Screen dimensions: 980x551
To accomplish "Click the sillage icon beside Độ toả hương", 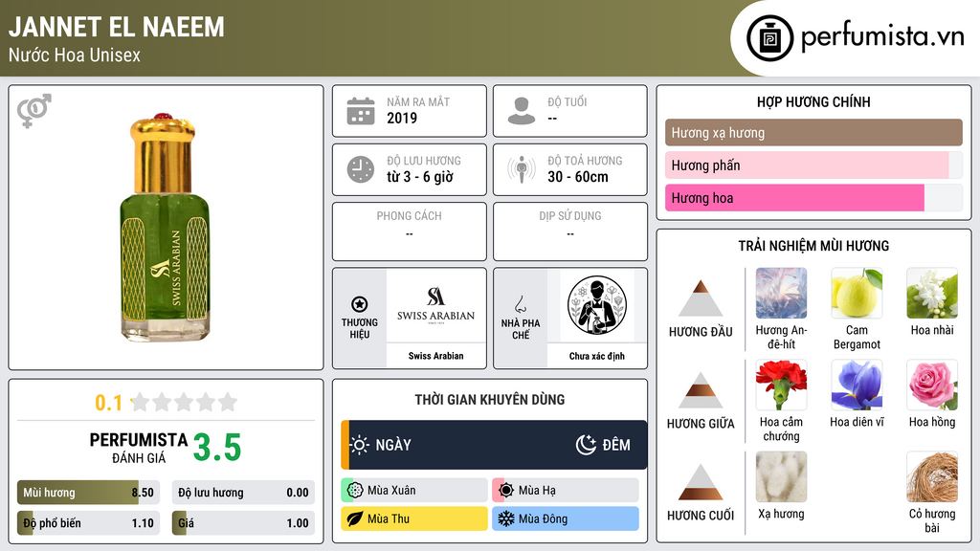I will point(522,169).
